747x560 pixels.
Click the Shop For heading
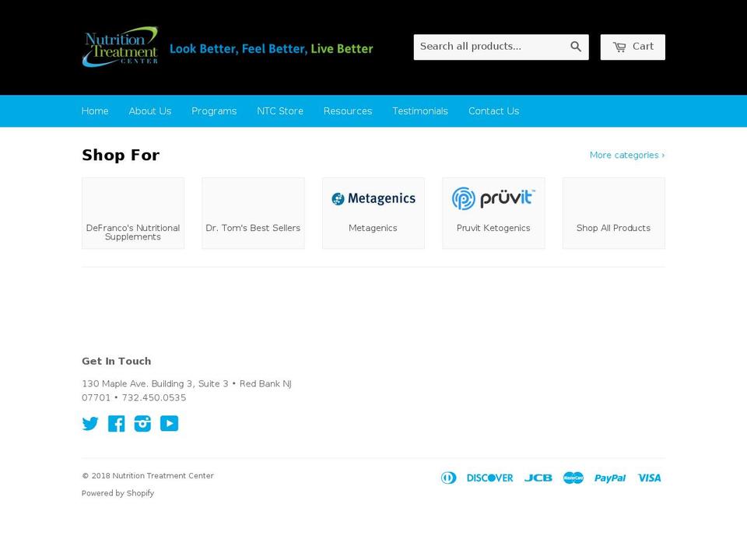pyautogui.click(x=121, y=156)
